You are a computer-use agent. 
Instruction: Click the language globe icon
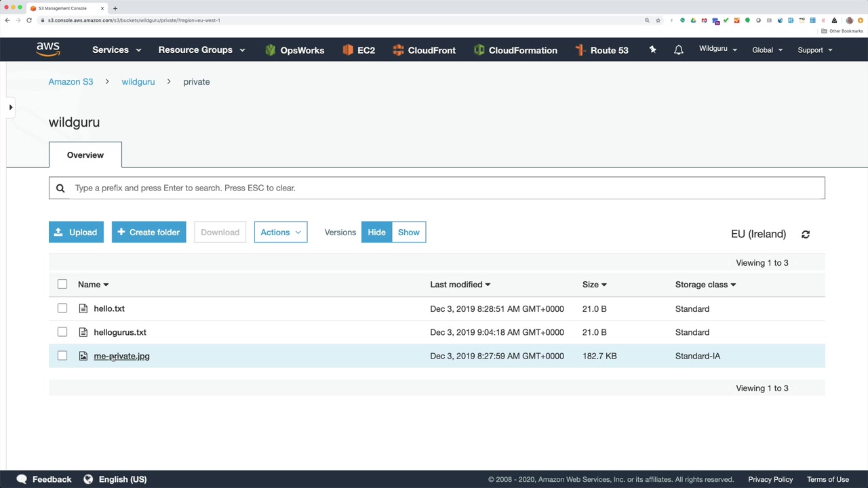(88, 479)
